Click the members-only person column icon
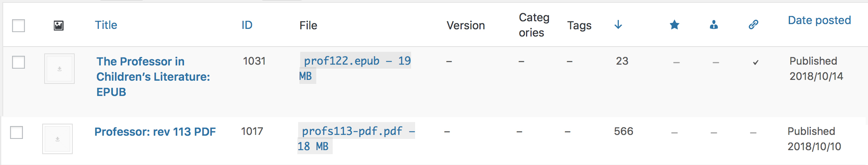The height and width of the screenshot is (165, 868). tap(714, 25)
